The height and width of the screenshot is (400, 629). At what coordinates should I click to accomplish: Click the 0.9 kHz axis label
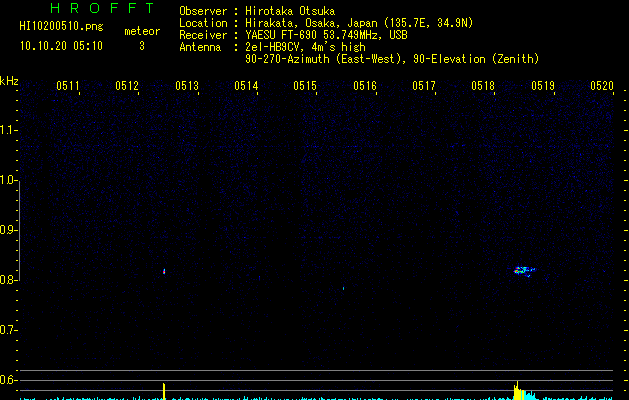point(8,230)
